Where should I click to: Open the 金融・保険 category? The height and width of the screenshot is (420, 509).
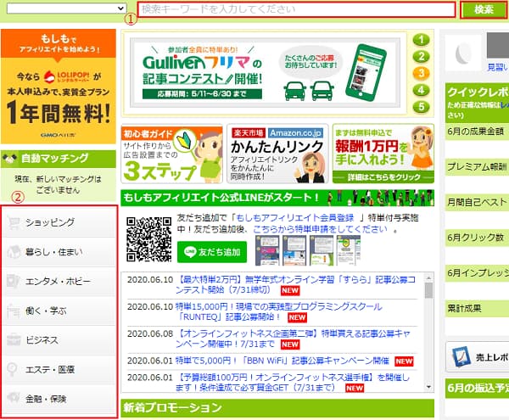[x=60, y=399]
